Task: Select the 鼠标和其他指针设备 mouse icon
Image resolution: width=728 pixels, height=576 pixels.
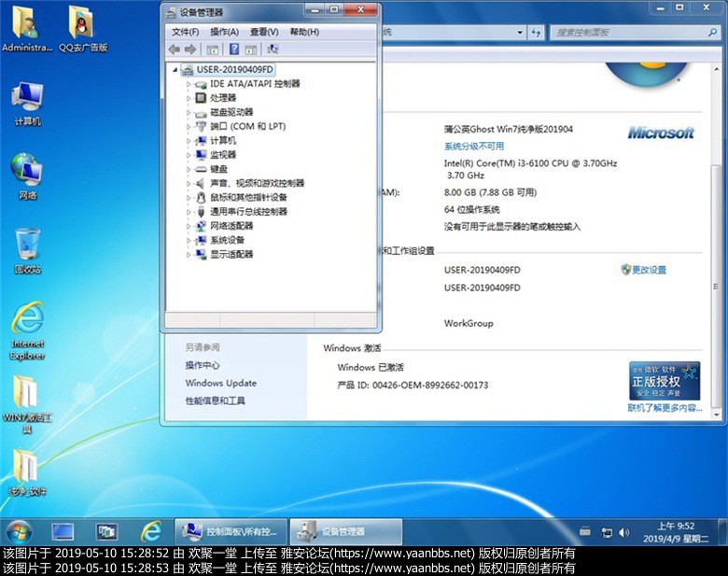Action: (201, 197)
